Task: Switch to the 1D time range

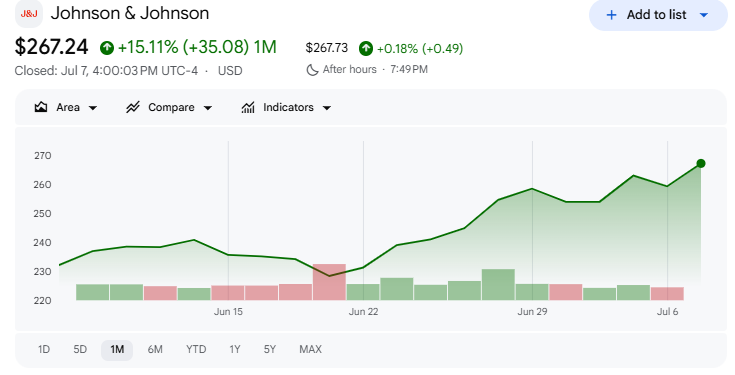Action: [x=44, y=350]
